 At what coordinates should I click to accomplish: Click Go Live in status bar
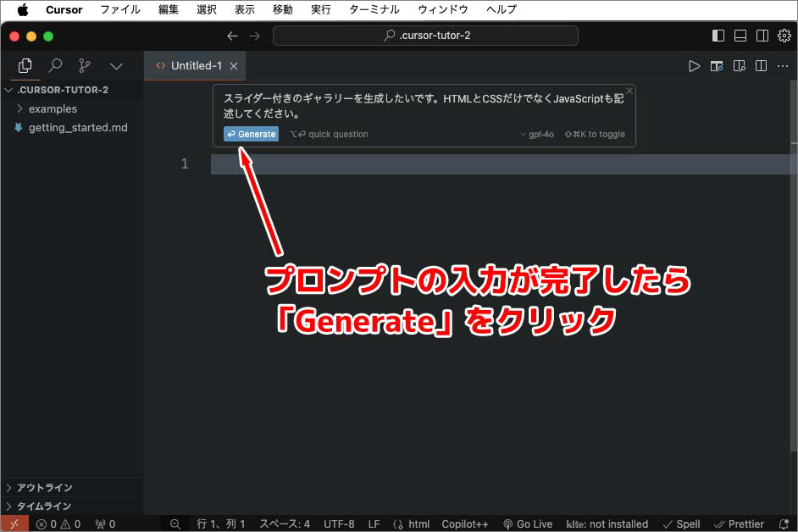pos(528,524)
